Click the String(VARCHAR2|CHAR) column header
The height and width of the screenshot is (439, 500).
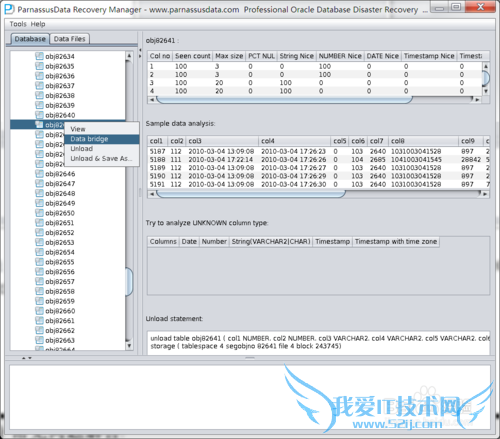[271, 242]
